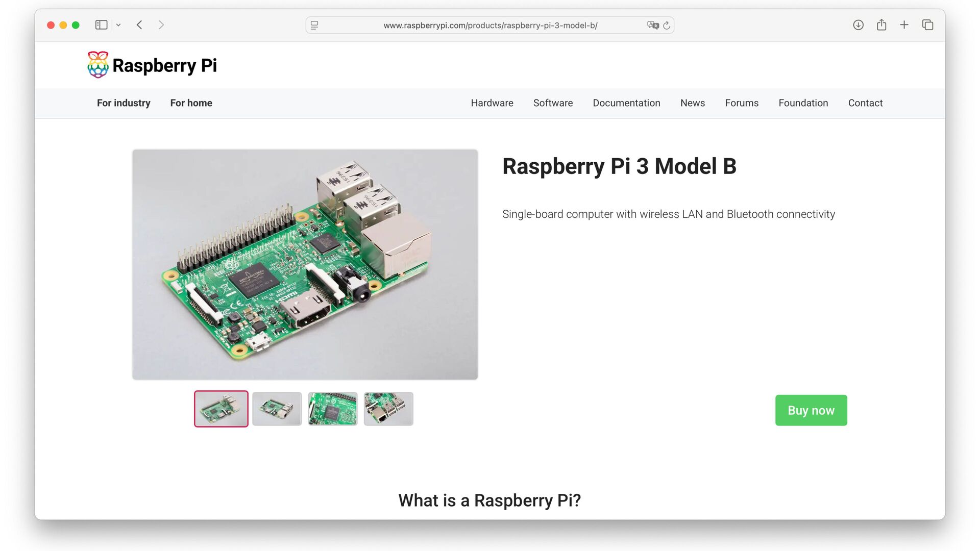Screen dimensions: 980x551
Task: Expand the sidebar options chevron
Action: pyautogui.click(x=118, y=25)
